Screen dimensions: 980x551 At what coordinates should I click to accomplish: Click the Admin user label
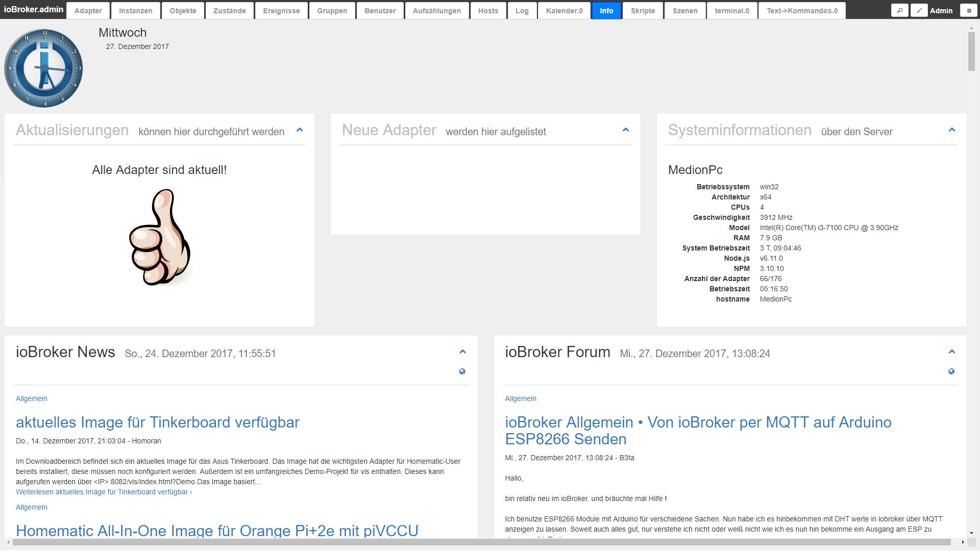coord(941,11)
